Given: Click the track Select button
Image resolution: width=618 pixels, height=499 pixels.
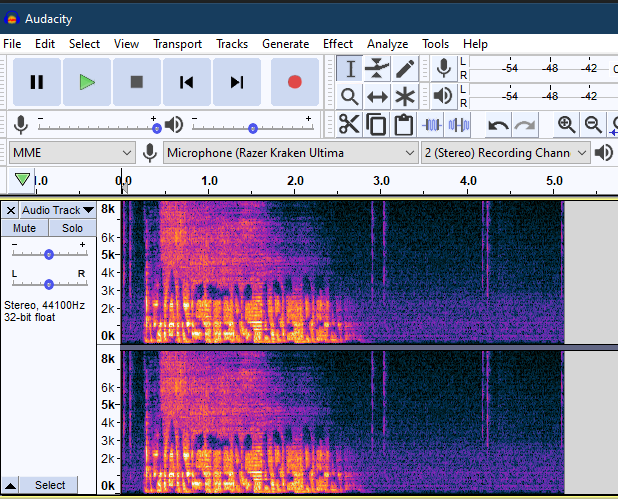Looking at the screenshot, I should (x=50, y=485).
